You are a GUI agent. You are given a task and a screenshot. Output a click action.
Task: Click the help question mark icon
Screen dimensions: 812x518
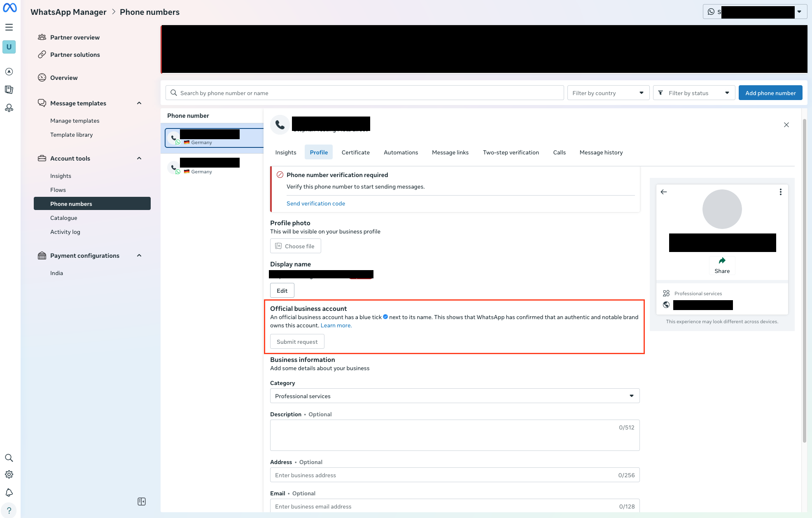9,510
